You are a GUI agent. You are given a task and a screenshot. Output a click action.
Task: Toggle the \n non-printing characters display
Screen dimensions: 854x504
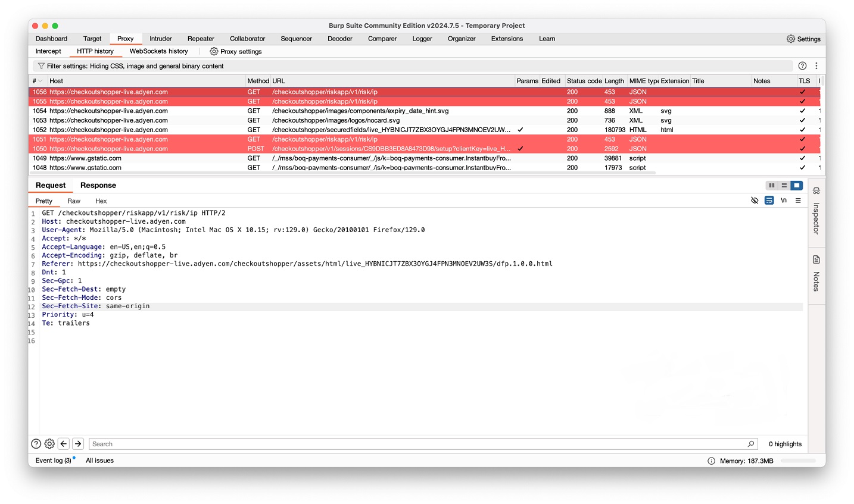[783, 201]
